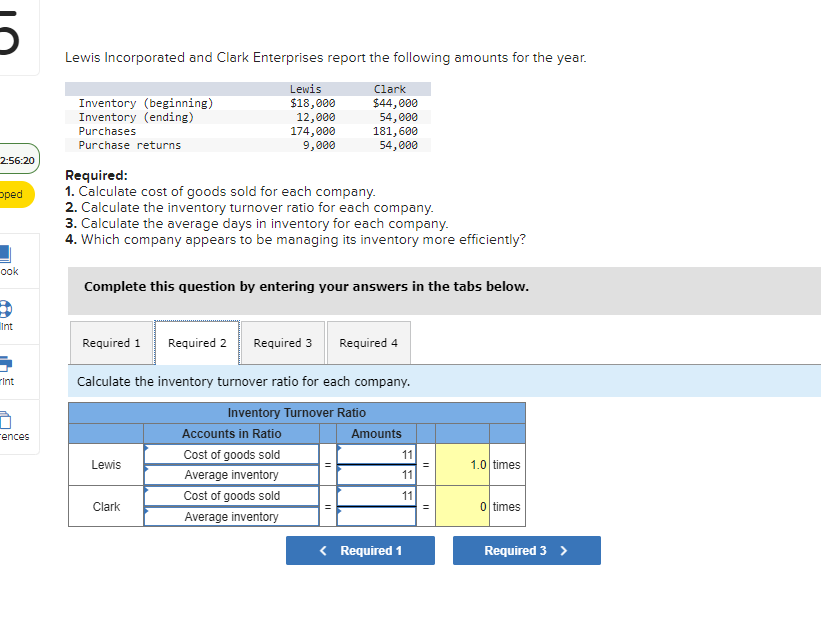Open Lewis denominator Average inventory dropdown

231,475
